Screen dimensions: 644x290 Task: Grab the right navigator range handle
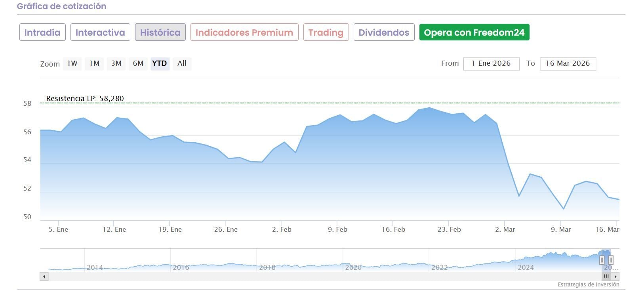point(611,260)
